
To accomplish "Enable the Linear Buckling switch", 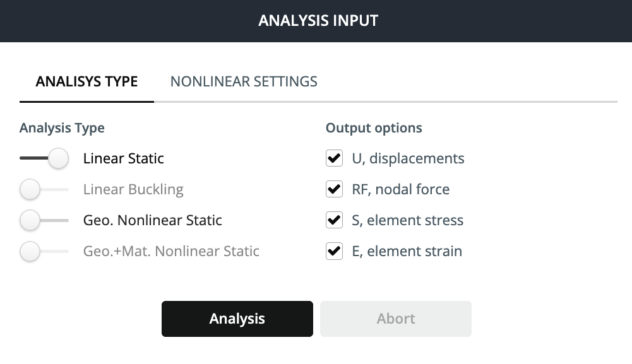I will coord(44,189).
